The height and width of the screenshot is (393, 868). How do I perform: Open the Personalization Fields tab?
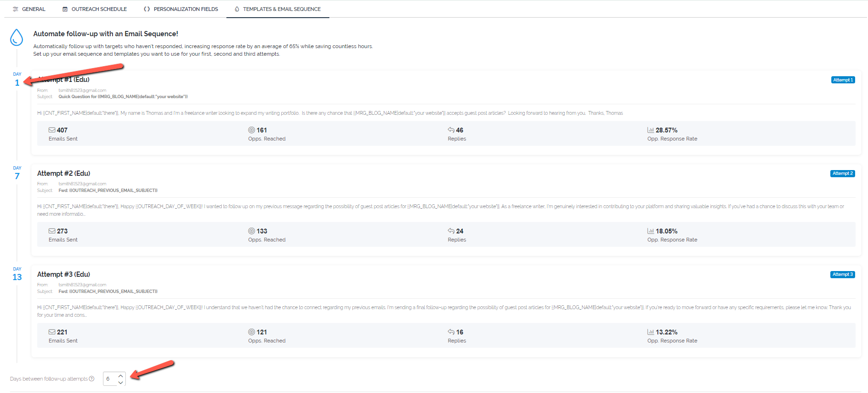(181, 9)
